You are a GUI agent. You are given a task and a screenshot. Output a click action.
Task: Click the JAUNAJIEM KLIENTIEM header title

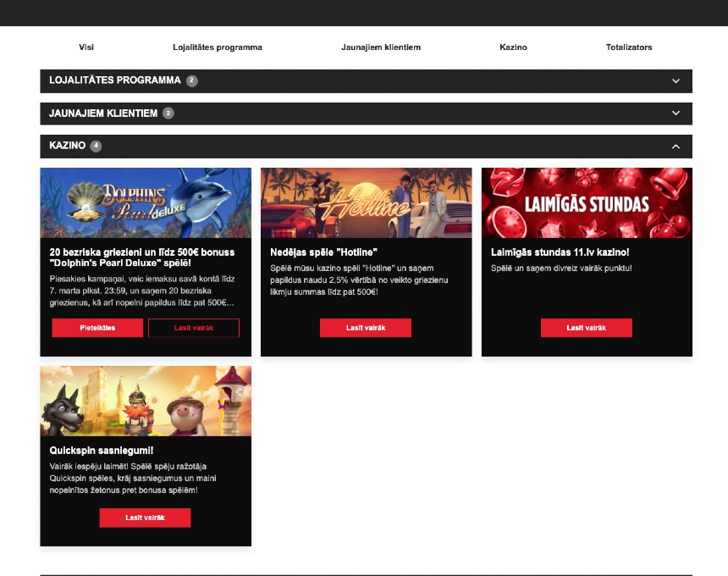103,114
